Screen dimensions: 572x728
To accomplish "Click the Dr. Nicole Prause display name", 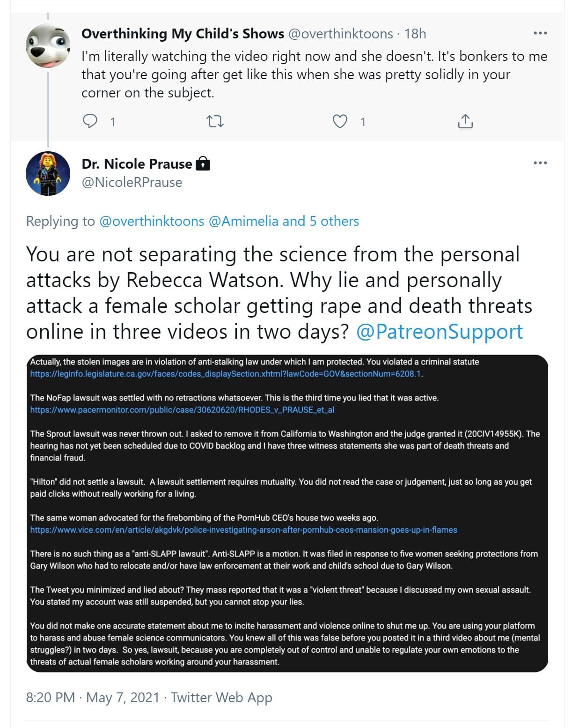I will (137, 164).
